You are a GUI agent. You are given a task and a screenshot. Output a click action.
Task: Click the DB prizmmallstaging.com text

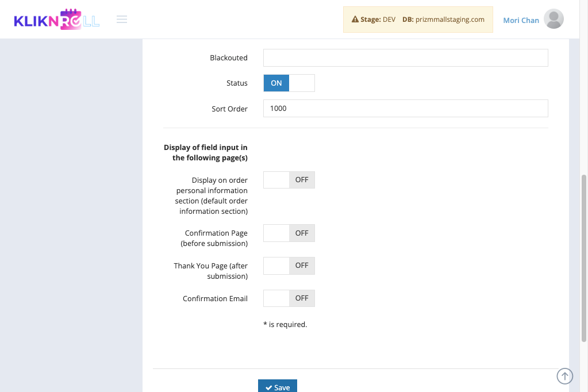point(443,20)
